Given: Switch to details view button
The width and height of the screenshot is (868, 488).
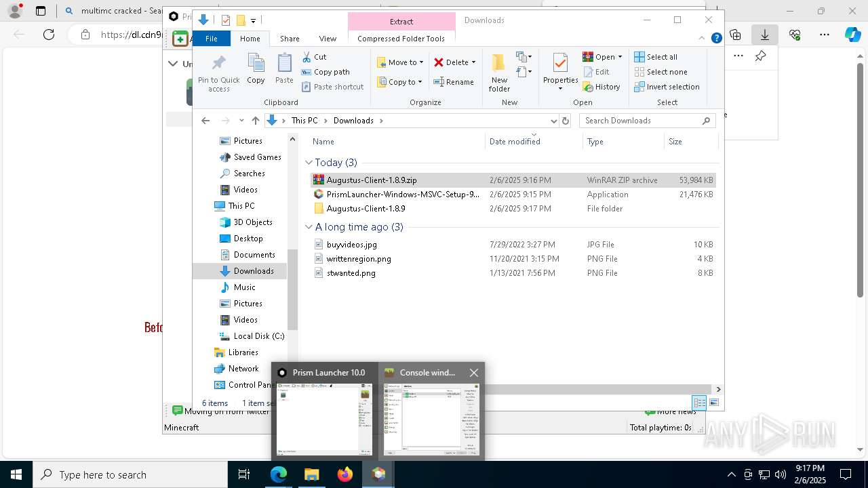Looking at the screenshot, I should click(x=699, y=403).
